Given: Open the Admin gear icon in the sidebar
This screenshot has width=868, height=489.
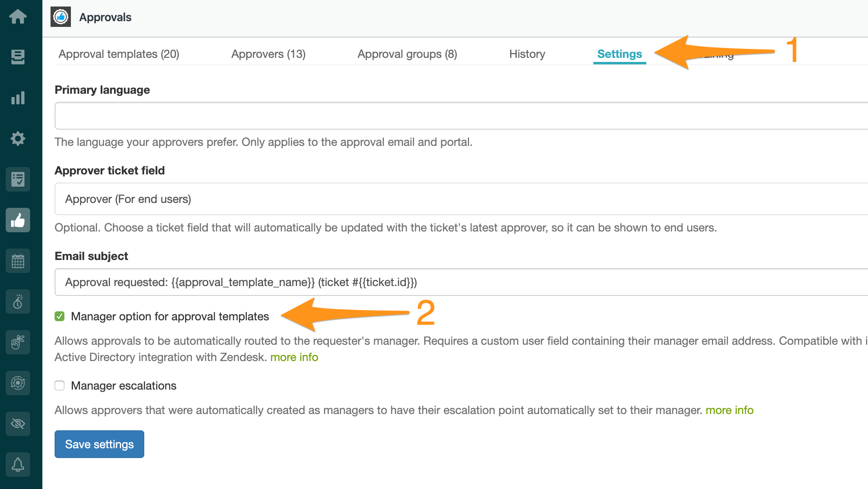Looking at the screenshot, I should (18, 139).
